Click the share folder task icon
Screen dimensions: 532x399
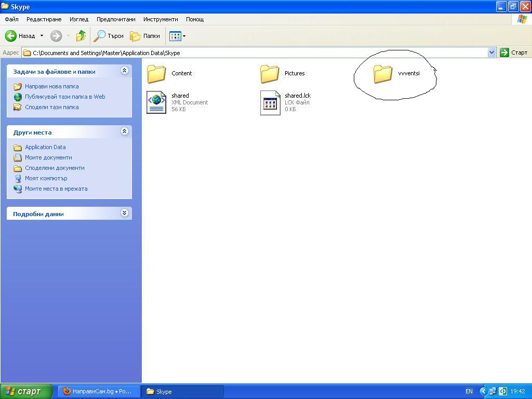(17, 107)
